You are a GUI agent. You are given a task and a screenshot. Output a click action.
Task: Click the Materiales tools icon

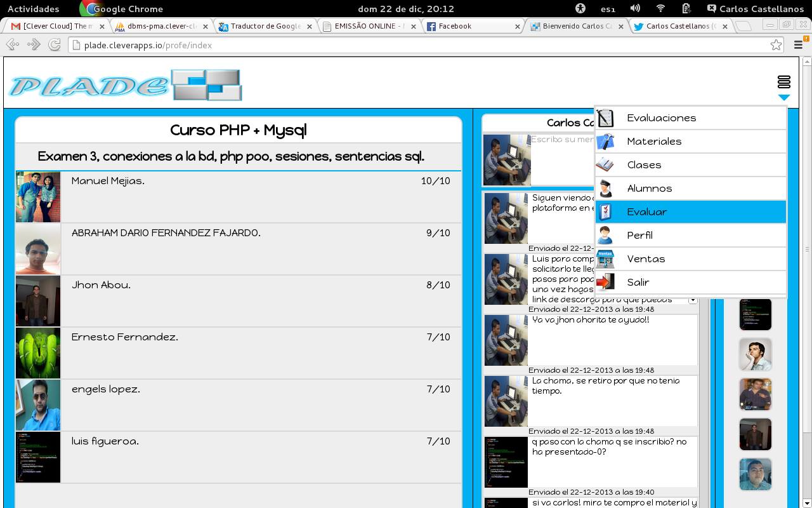point(605,141)
